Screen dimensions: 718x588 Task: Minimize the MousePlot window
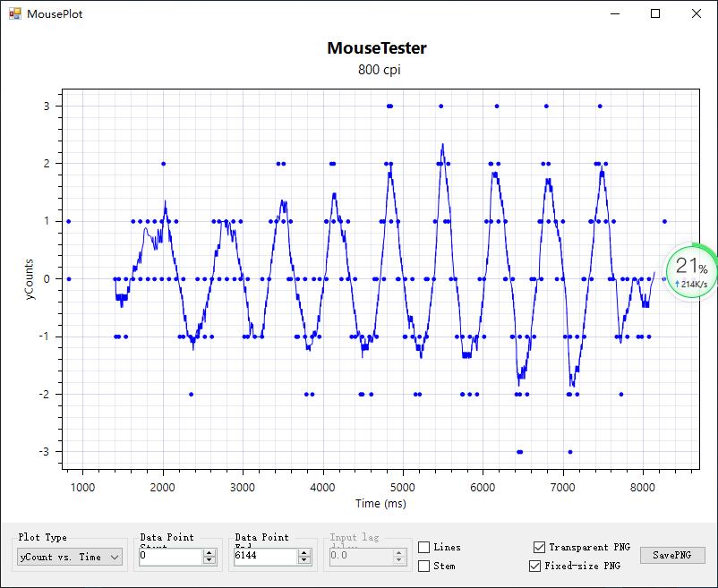[614, 14]
